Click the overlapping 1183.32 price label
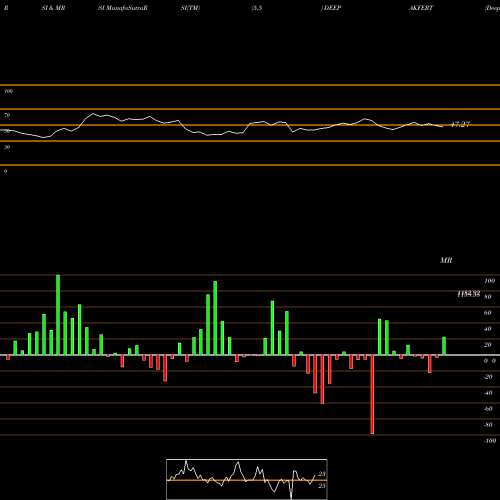 coord(468,294)
